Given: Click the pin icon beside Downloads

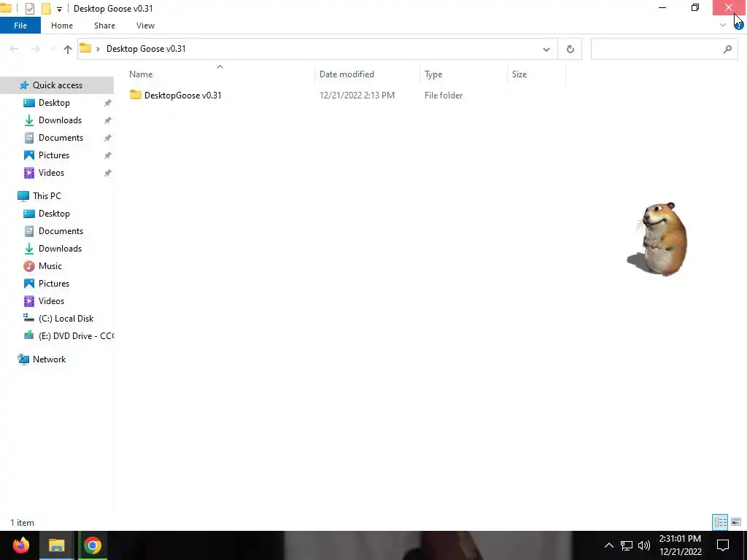Looking at the screenshot, I should (x=108, y=120).
